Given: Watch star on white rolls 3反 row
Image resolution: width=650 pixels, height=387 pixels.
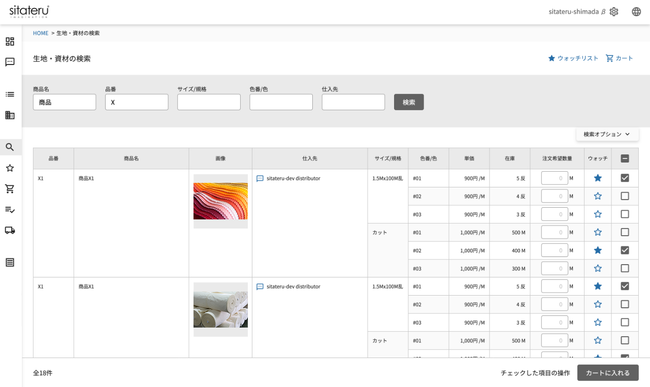Looking at the screenshot, I should coord(598,322).
